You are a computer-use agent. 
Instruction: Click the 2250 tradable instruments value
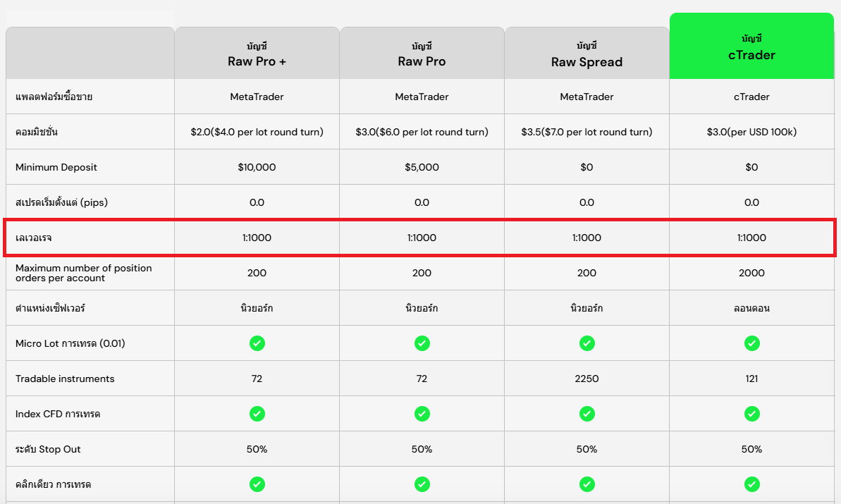click(587, 379)
